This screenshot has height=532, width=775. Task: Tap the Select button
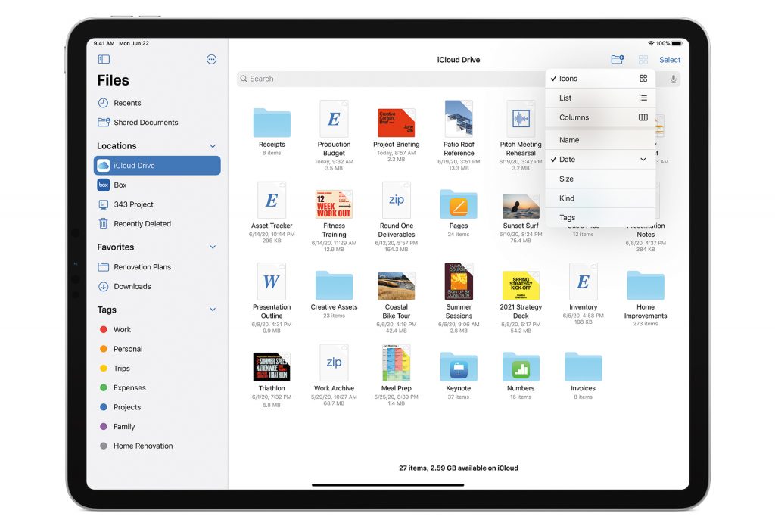(670, 60)
